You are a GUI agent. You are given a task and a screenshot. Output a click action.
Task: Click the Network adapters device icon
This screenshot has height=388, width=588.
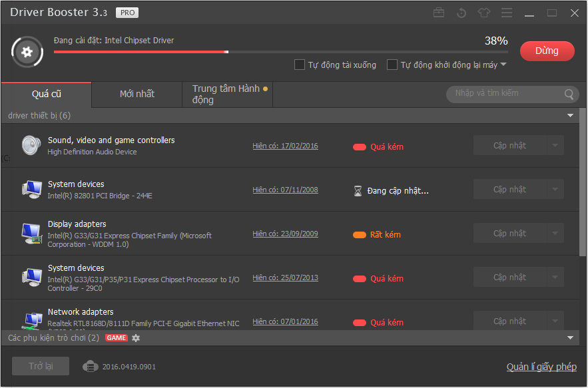click(33, 321)
